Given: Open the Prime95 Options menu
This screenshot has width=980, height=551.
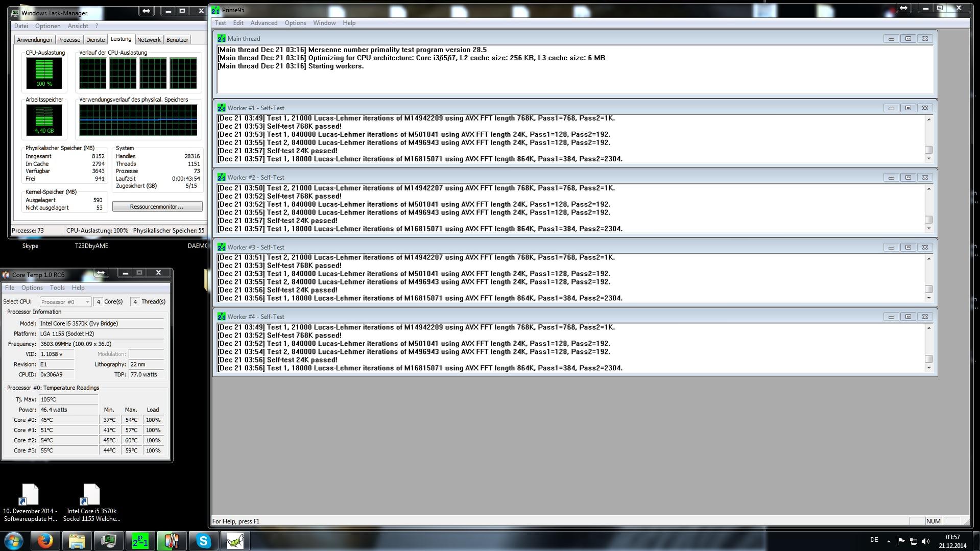Looking at the screenshot, I should (295, 23).
